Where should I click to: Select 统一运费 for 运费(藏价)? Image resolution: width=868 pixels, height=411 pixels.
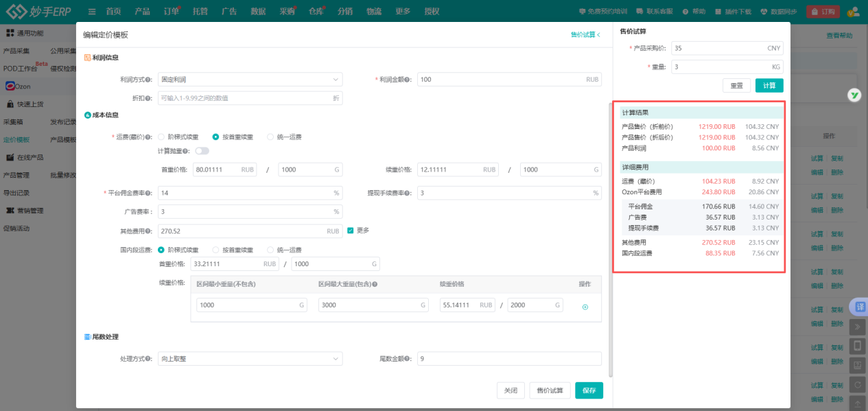pyautogui.click(x=270, y=137)
